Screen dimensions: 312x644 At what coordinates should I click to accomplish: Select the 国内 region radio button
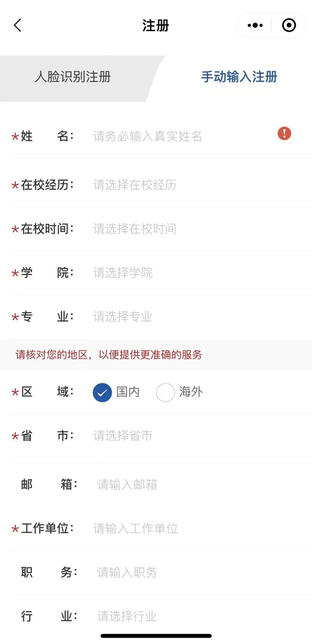[x=103, y=392]
